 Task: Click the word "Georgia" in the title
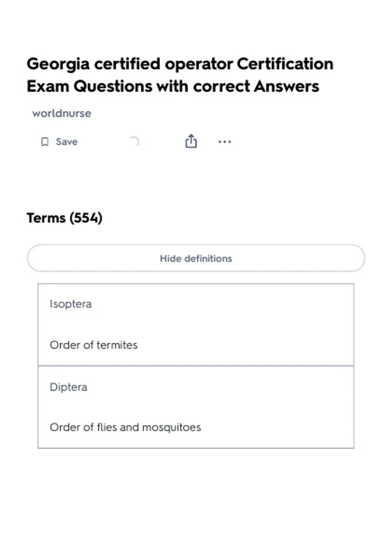coord(58,64)
